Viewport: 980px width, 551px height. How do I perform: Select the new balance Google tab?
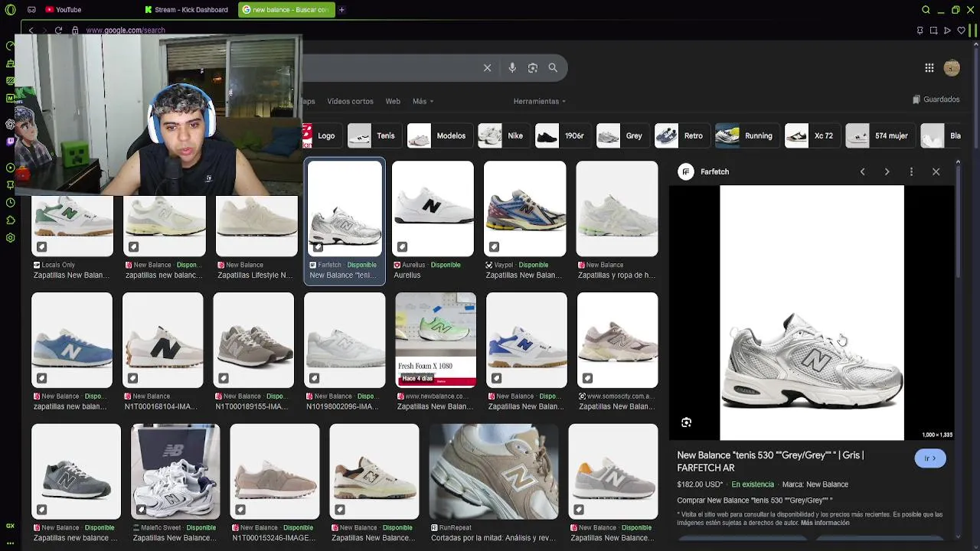(285, 10)
